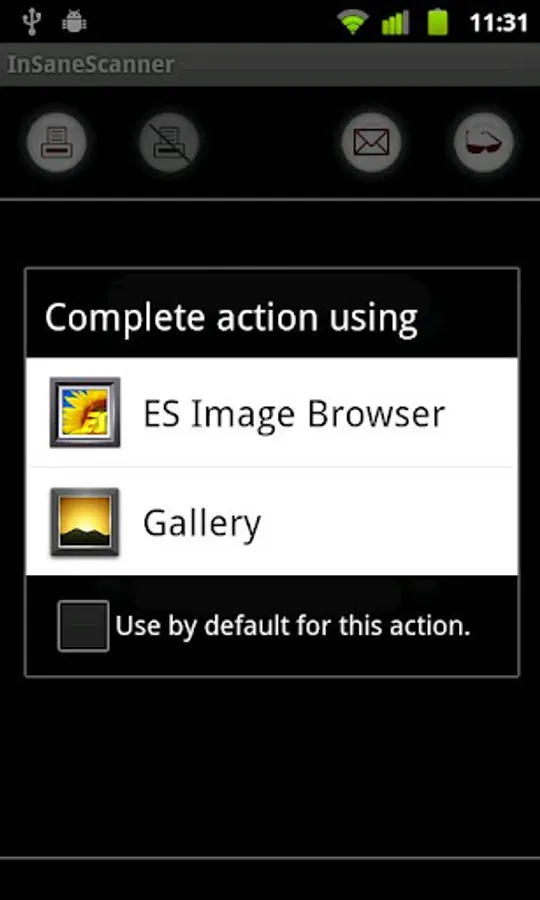The width and height of the screenshot is (540, 900).
Task: Tap the battery indicator icon
Action: point(437,22)
